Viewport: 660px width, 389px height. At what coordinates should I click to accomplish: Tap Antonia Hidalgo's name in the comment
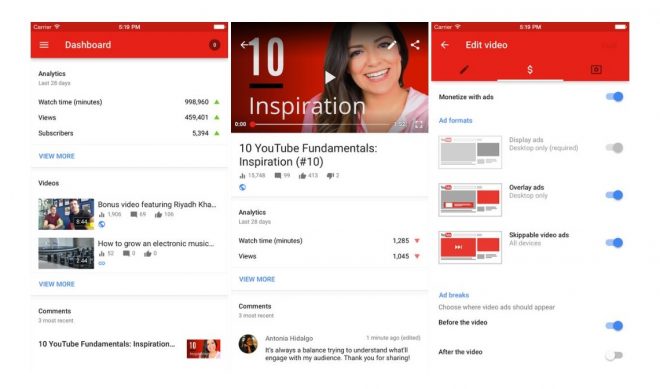(289, 338)
